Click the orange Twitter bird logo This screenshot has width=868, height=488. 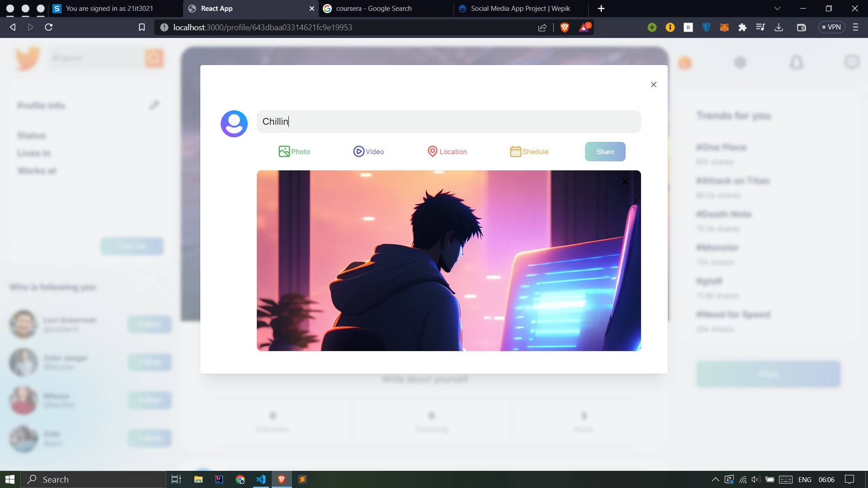28,58
